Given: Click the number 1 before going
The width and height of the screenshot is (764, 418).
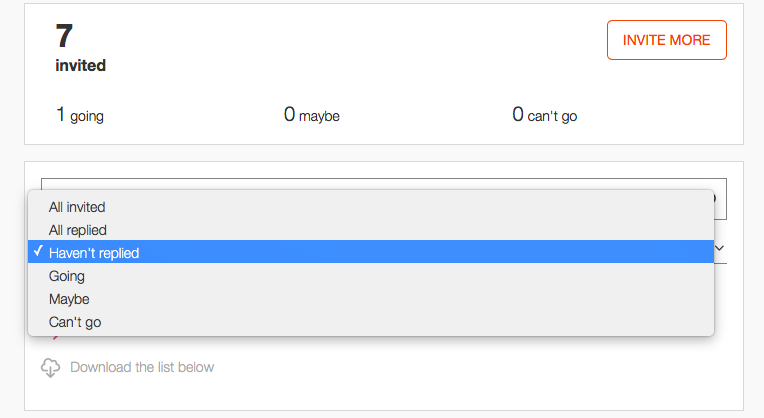Looking at the screenshot, I should (x=60, y=114).
